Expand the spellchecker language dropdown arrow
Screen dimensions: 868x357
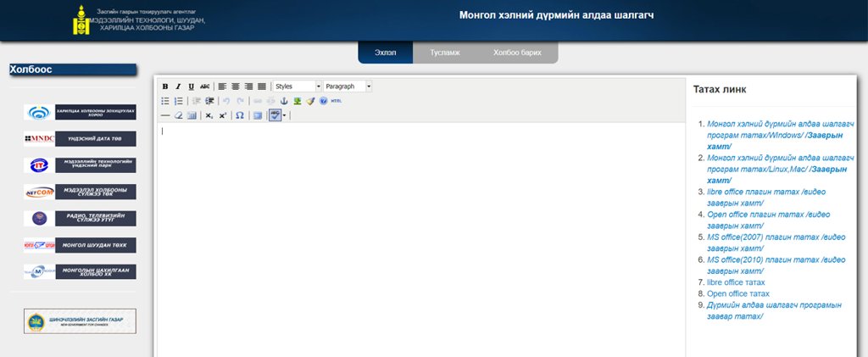[285, 115]
